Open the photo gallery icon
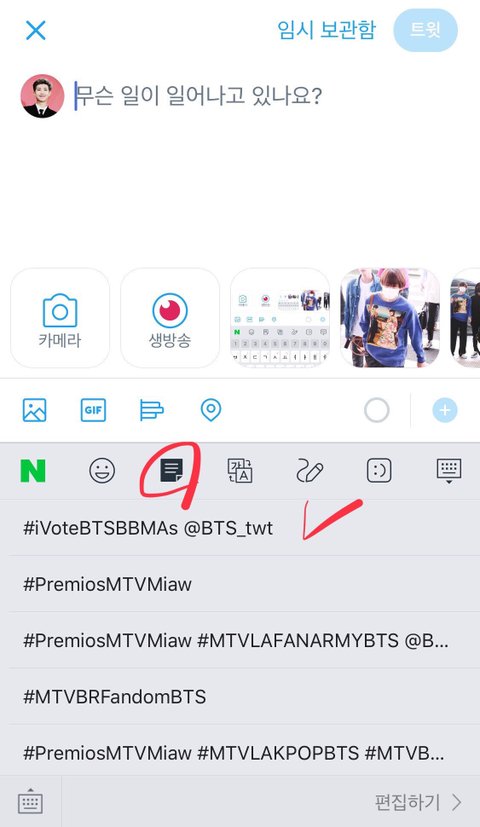The width and height of the screenshot is (480, 827). [x=34, y=410]
